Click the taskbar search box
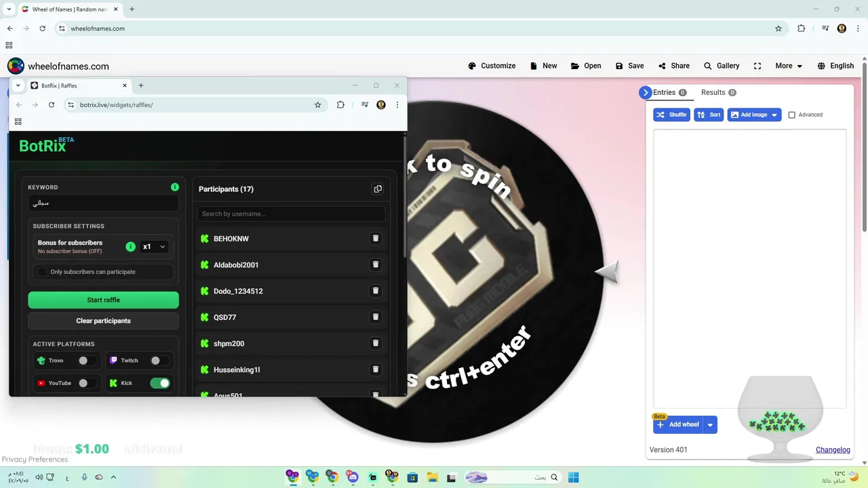Screen dimensions: 868x488 point(514,477)
